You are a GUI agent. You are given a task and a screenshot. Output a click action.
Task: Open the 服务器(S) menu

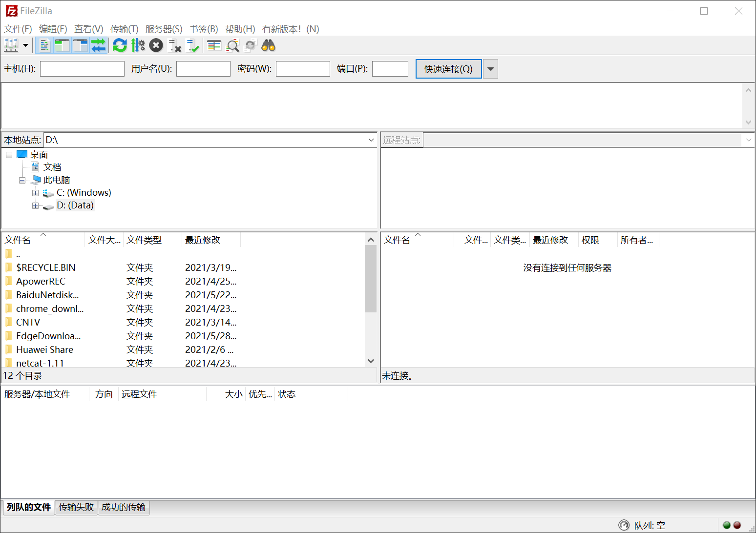point(164,29)
